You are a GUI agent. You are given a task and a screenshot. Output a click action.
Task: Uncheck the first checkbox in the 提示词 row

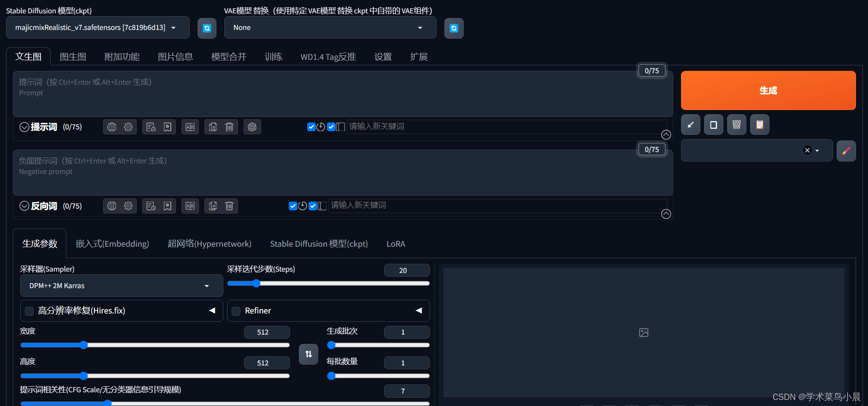coord(311,127)
